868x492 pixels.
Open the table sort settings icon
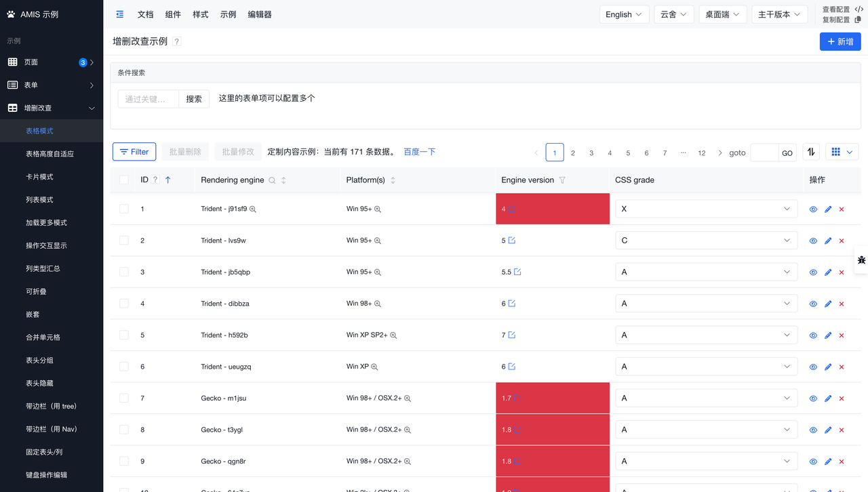811,152
